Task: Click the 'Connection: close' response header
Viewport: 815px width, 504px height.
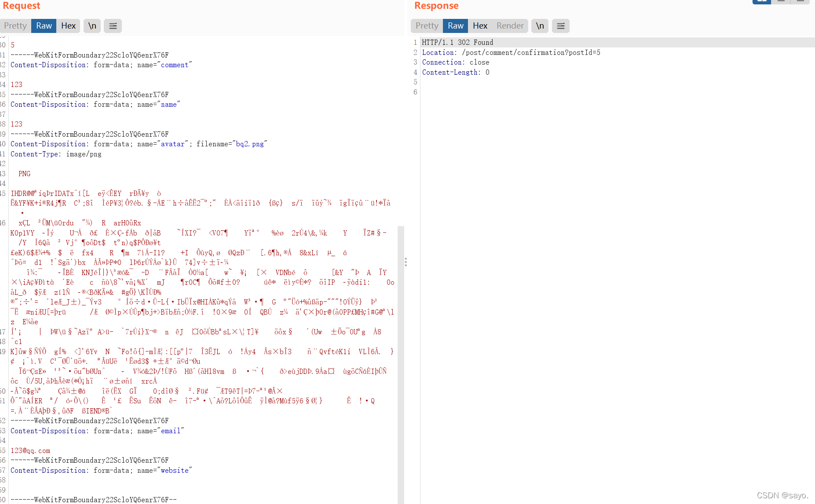Action: tap(456, 62)
